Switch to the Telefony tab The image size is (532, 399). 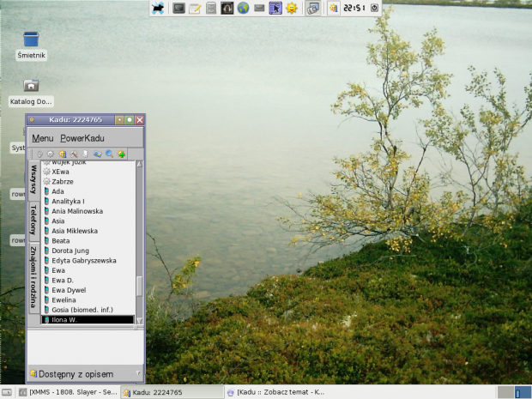tap(33, 220)
